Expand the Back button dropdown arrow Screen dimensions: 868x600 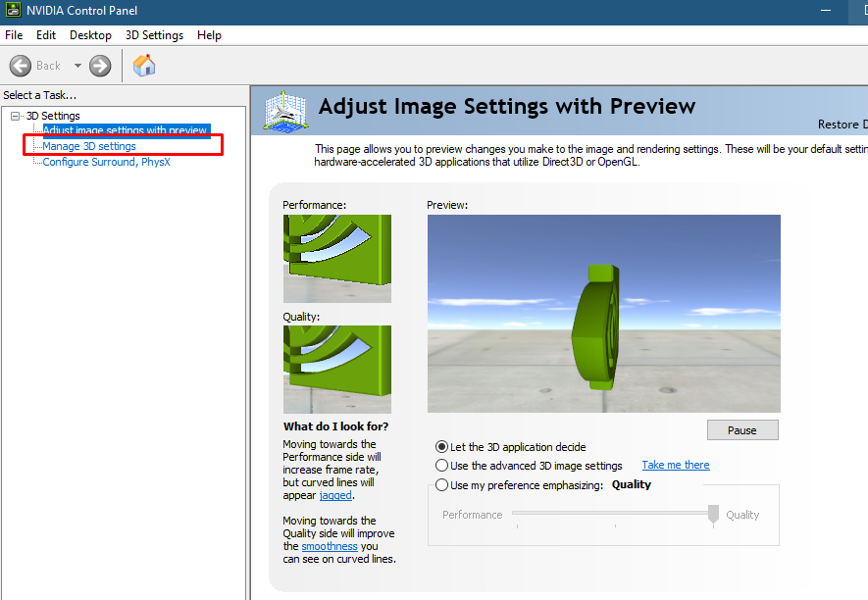coord(77,65)
